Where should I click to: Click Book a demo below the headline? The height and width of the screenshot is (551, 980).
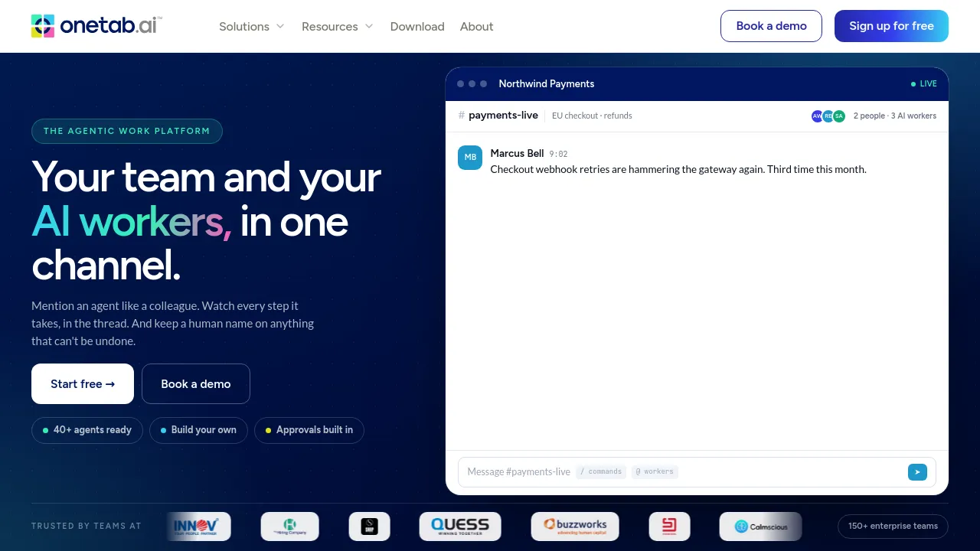[x=196, y=384]
